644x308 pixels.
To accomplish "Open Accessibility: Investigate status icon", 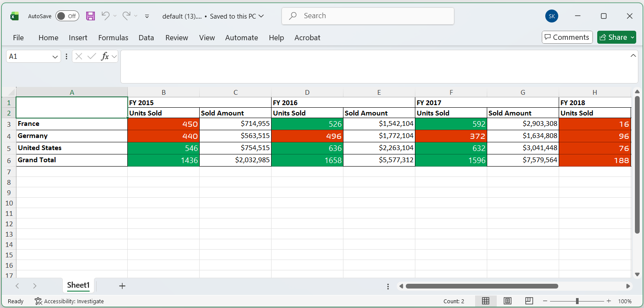I will tap(39, 301).
